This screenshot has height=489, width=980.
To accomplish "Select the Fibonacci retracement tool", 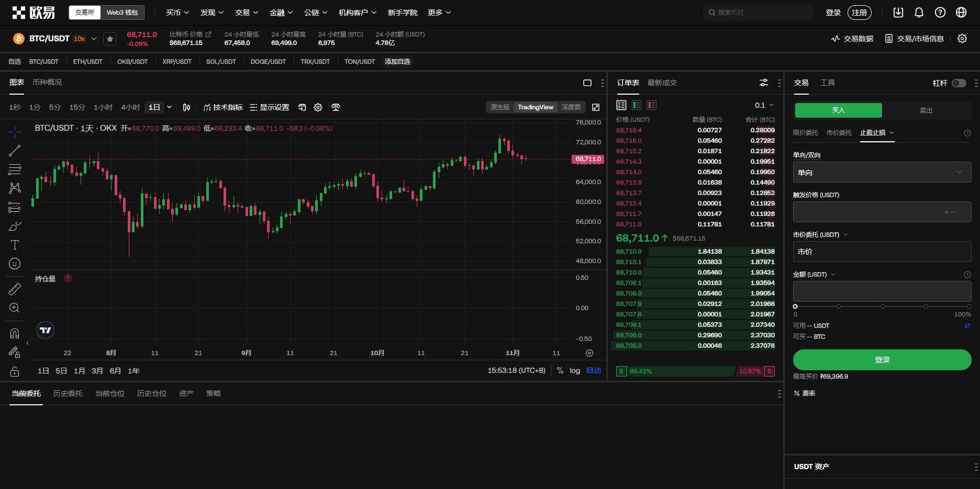I will [x=15, y=169].
